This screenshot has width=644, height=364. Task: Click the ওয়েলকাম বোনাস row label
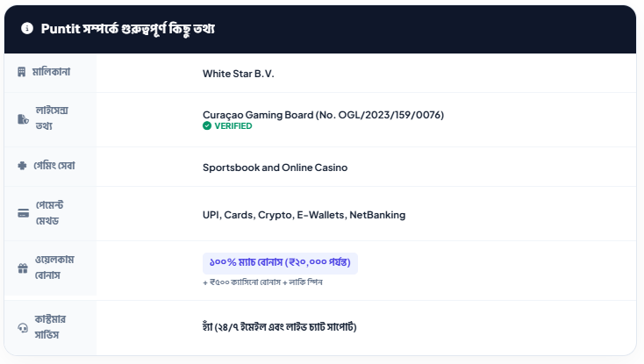pyautogui.click(x=54, y=268)
